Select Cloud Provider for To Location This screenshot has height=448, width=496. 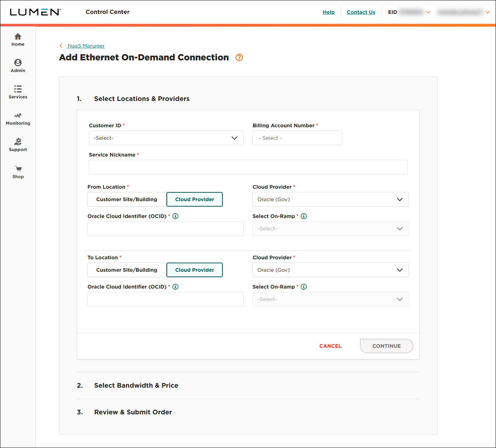point(195,270)
